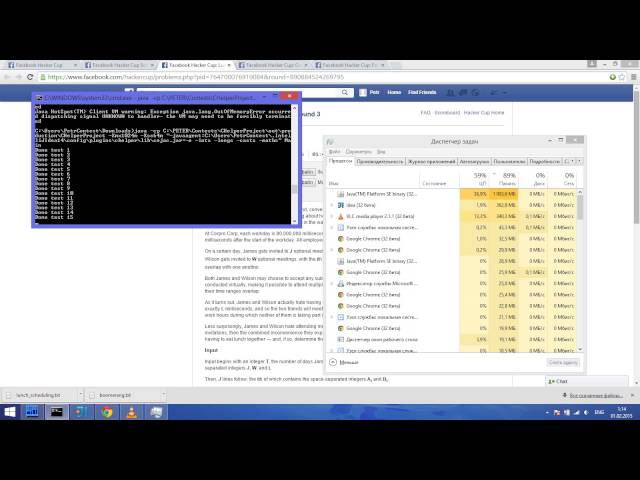This screenshot has height=480, width=640.
Task: Open lunch_scheduling.txt download item
Action: [x=38, y=395]
